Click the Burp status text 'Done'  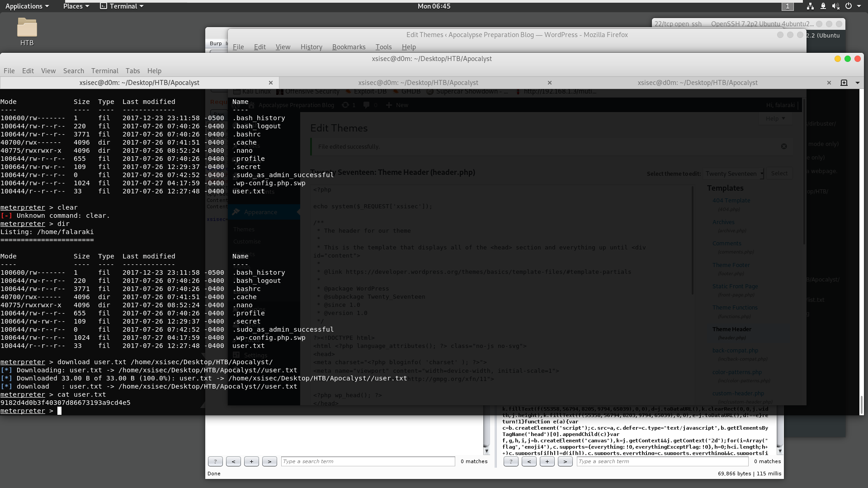pos(214,474)
